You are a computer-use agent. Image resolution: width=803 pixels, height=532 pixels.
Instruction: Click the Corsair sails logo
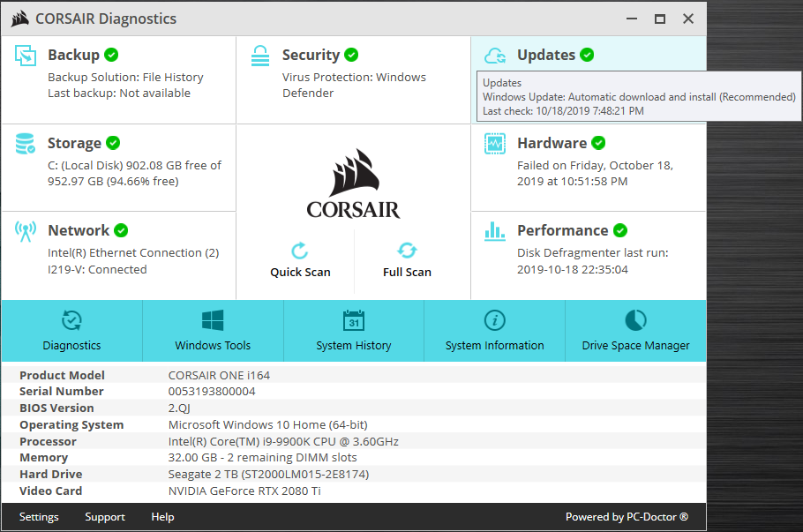(x=355, y=173)
